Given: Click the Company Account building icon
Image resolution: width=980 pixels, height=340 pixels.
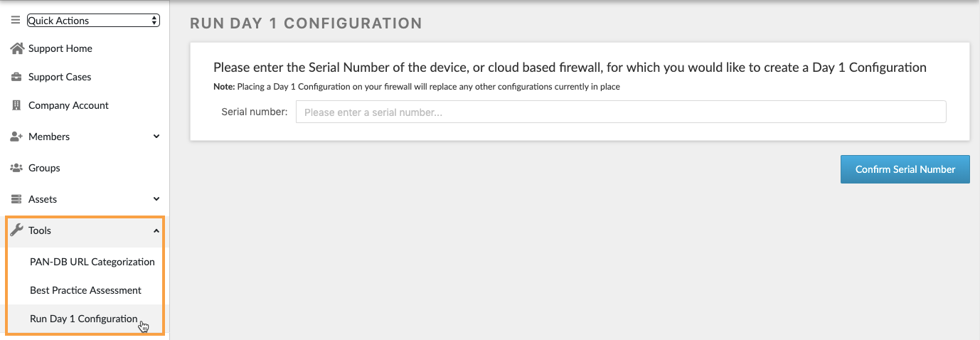Looking at the screenshot, I should pos(16,105).
